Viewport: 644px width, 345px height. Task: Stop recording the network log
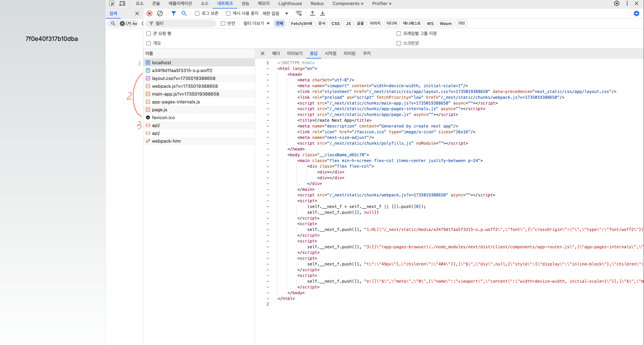click(x=149, y=13)
